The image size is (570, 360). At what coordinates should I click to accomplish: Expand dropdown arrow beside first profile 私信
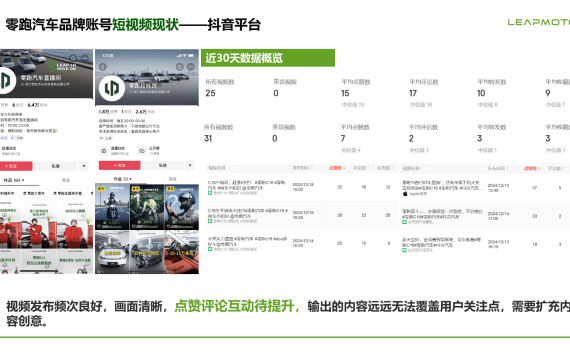coord(84,166)
